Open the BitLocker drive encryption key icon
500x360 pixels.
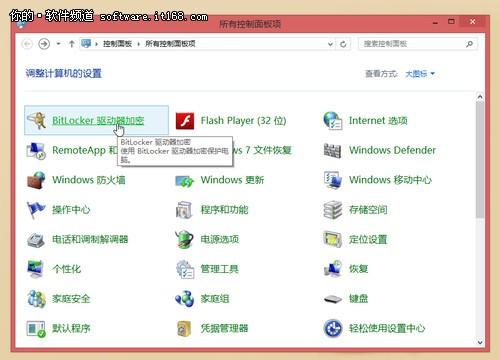pos(36,120)
